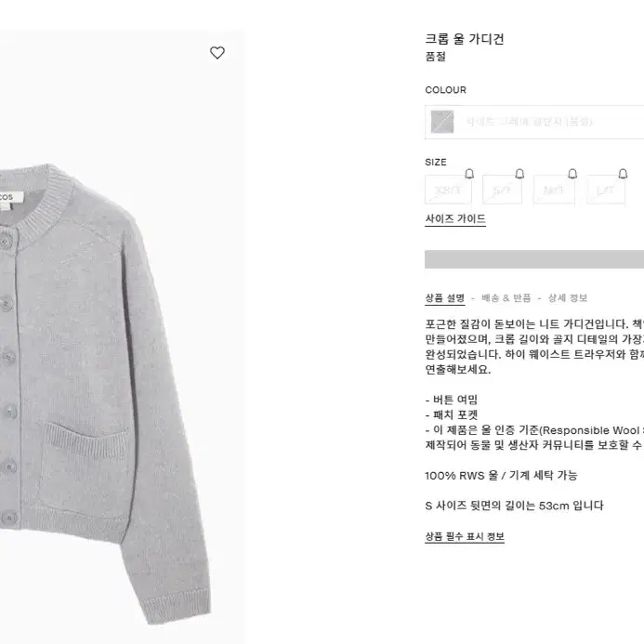Open the 사이즈 가이드 link

455,219
